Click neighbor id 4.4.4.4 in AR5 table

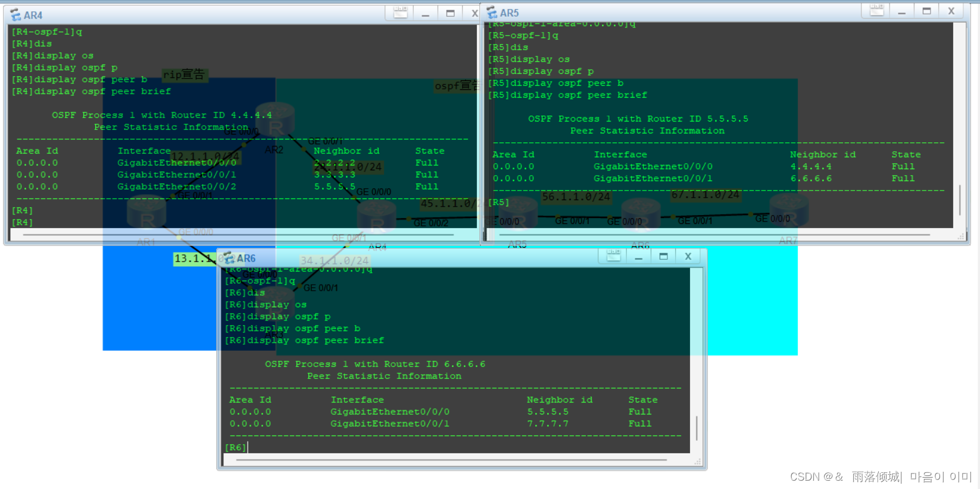811,166
